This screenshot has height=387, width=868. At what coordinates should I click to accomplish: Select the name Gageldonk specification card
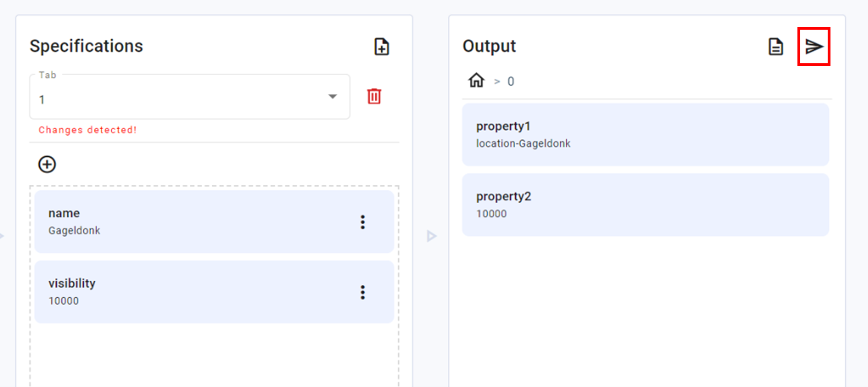[x=190, y=222]
